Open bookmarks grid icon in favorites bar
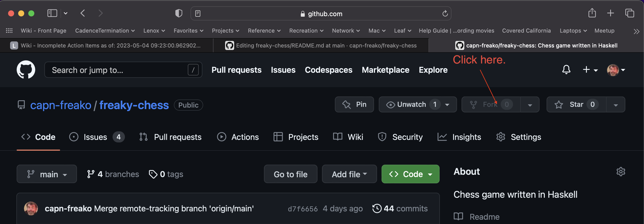Viewport: 644px width, 224px height. [9, 31]
